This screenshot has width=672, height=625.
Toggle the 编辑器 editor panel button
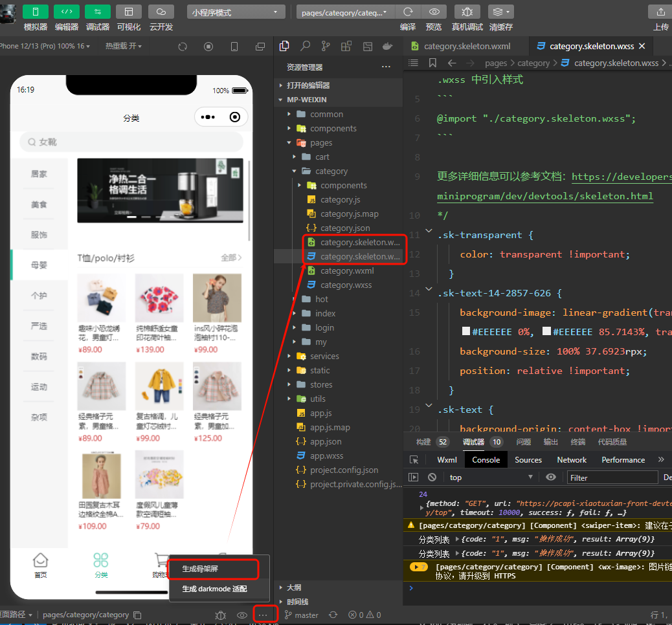(x=67, y=12)
